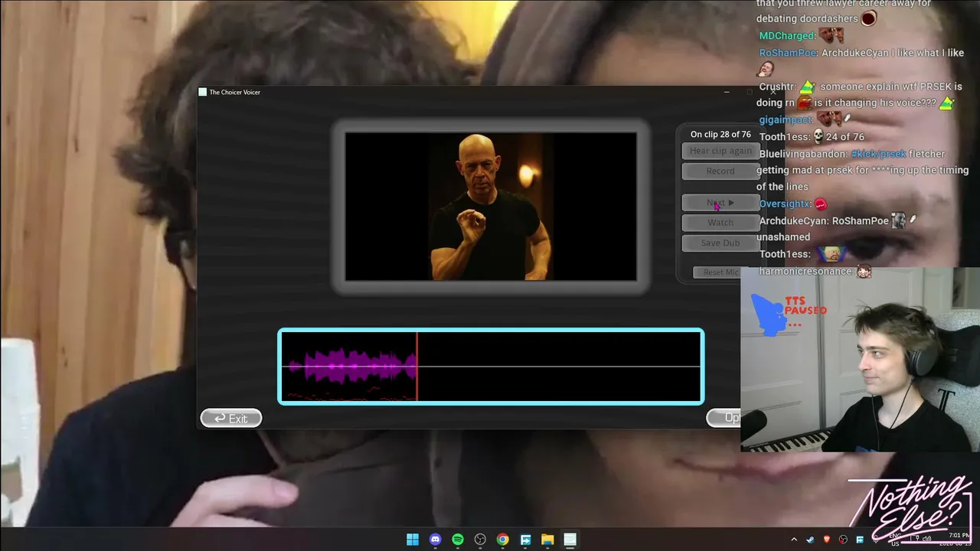Viewport: 980px width, 551px height.
Task: Advance to the next clip with Next
Action: tap(720, 203)
